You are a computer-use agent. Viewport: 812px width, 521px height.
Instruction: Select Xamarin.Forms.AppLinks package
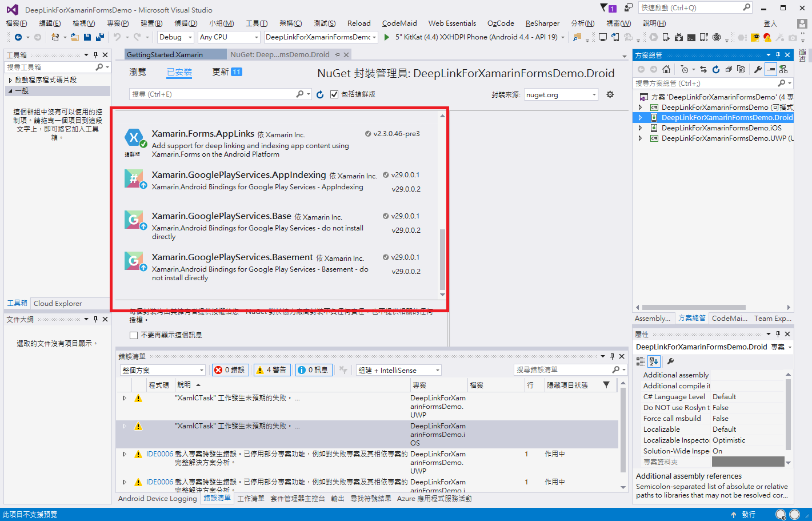tap(277, 143)
